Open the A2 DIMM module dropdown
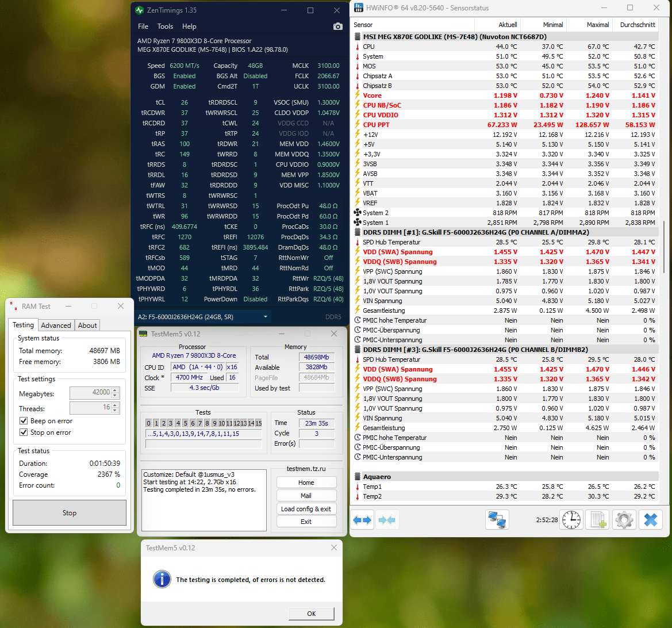 pos(266,317)
